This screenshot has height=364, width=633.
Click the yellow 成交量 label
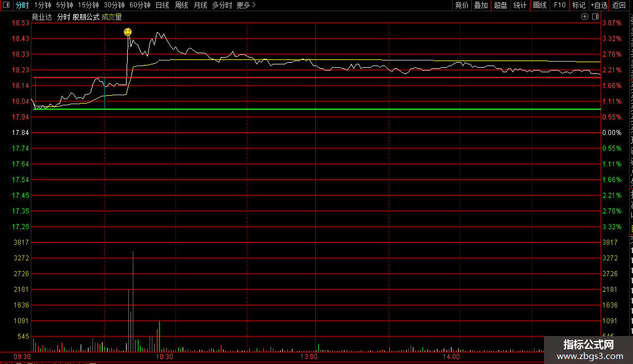112,17
